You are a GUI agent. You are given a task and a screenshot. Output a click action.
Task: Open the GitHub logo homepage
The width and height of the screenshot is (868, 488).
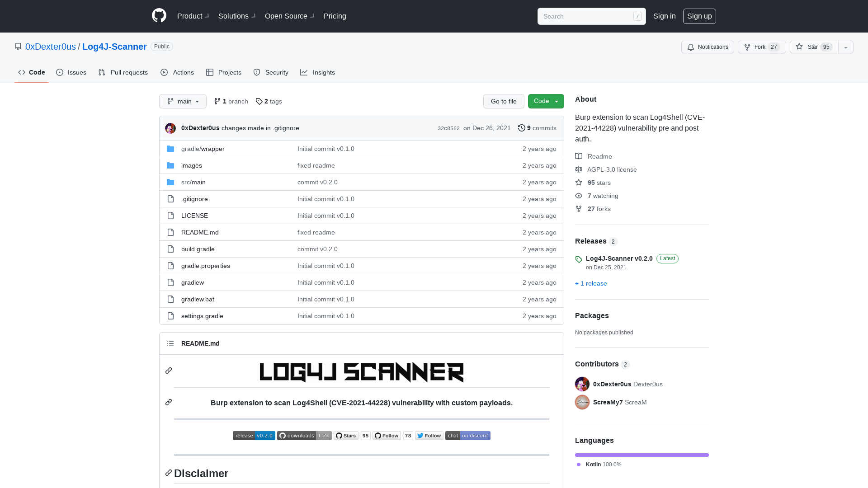click(159, 16)
